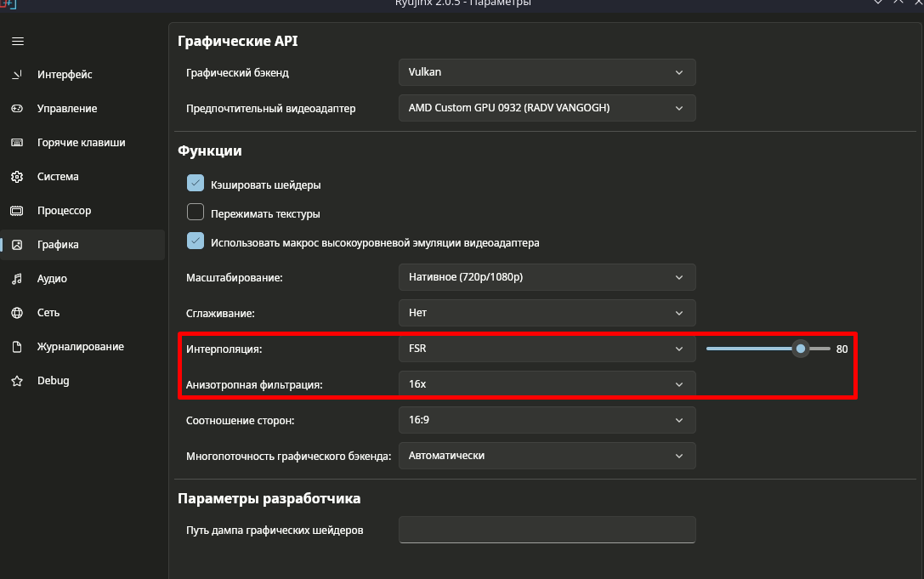The image size is (924, 579).
Task: Click the keyboard icon for Горячие клавиши
Action: pyautogui.click(x=17, y=143)
